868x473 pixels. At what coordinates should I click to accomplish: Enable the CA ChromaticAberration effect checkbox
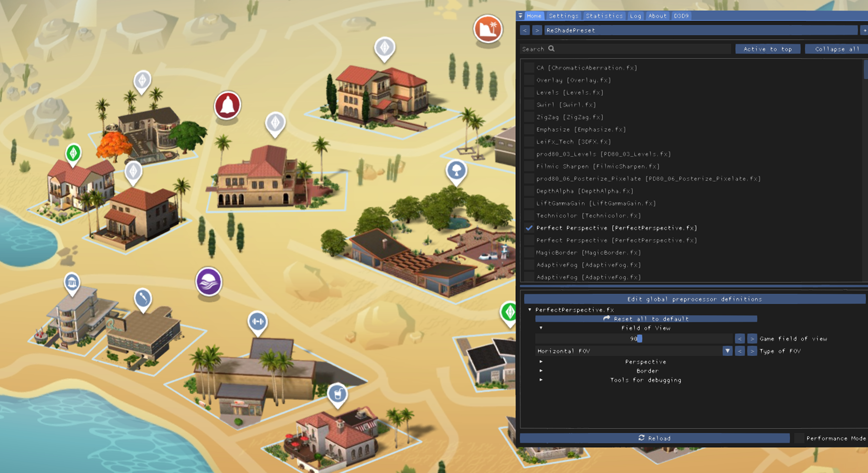529,68
